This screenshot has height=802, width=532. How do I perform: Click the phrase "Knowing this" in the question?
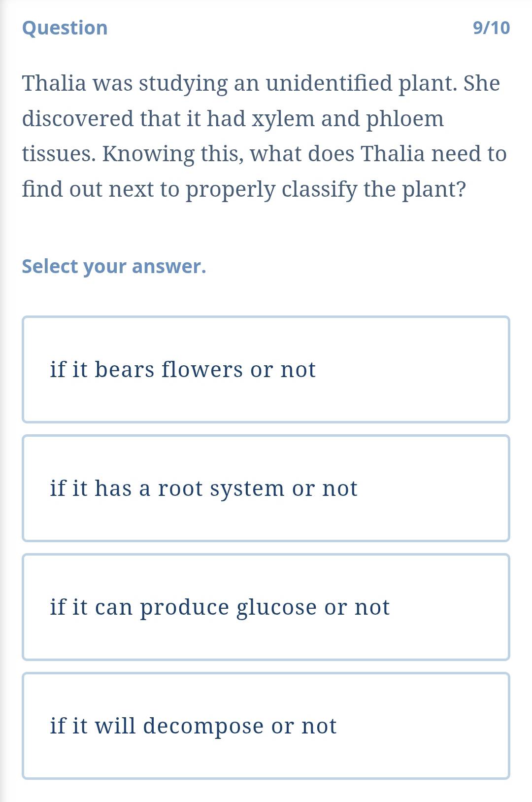(x=172, y=154)
